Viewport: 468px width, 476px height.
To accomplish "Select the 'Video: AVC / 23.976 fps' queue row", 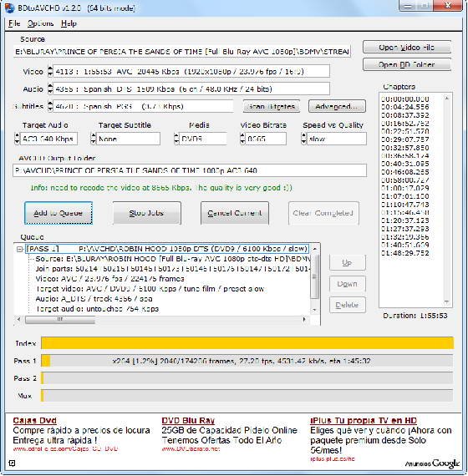I will (109, 279).
